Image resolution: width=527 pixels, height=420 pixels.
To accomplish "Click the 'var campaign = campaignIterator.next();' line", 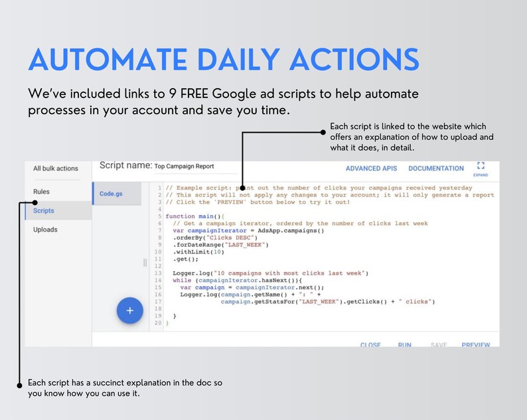I will pyautogui.click(x=252, y=287).
